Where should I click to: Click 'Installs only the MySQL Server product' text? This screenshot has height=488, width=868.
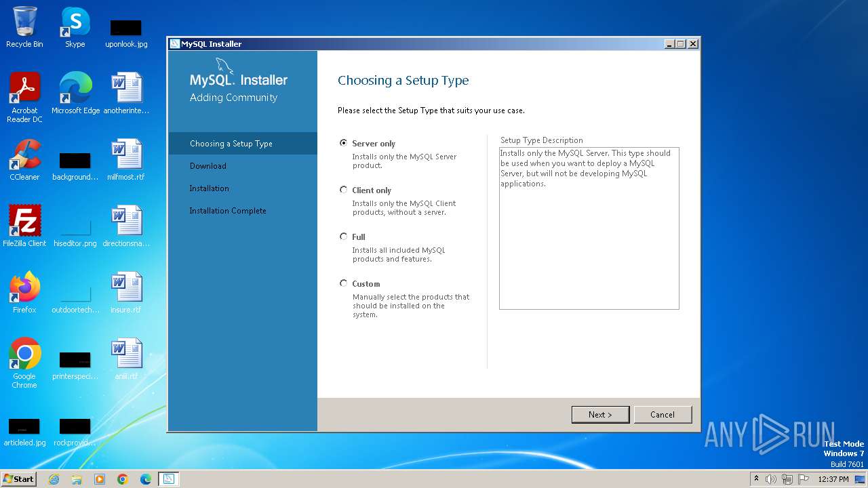pos(404,161)
